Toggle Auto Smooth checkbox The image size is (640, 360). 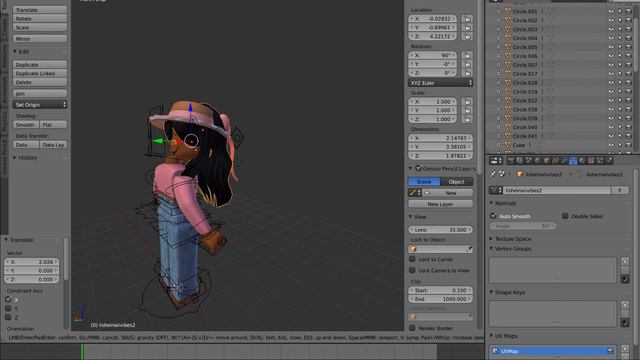[x=493, y=216]
